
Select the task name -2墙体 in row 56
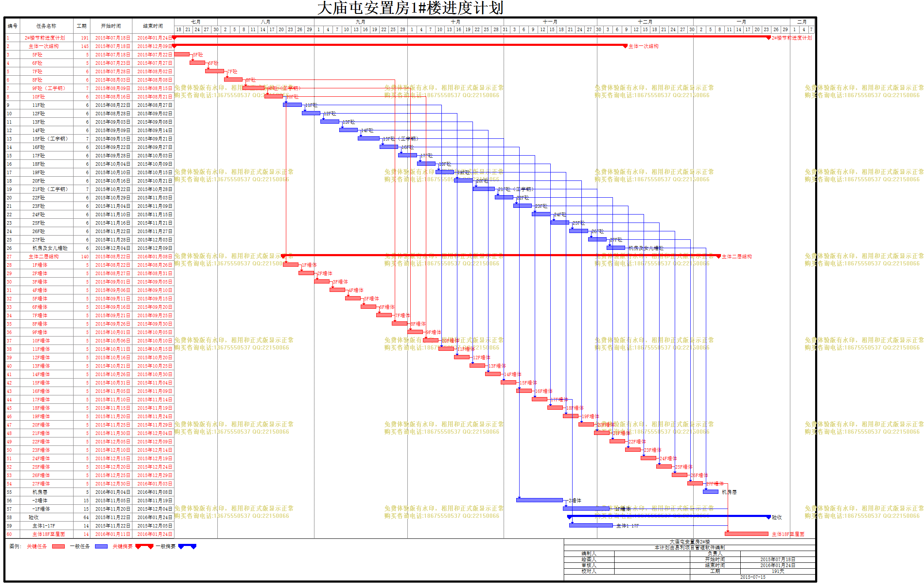point(40,501)
